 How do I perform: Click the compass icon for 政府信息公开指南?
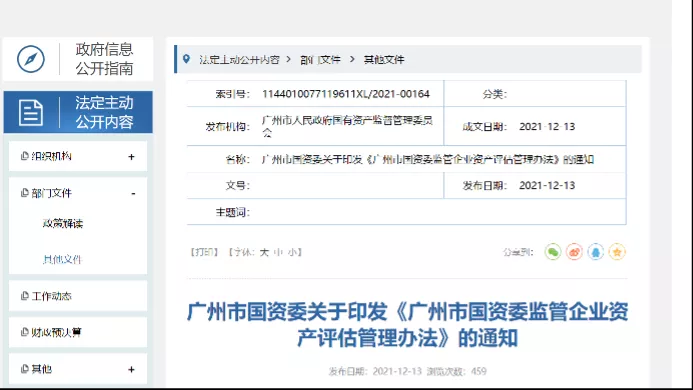(x=31, y=59)
